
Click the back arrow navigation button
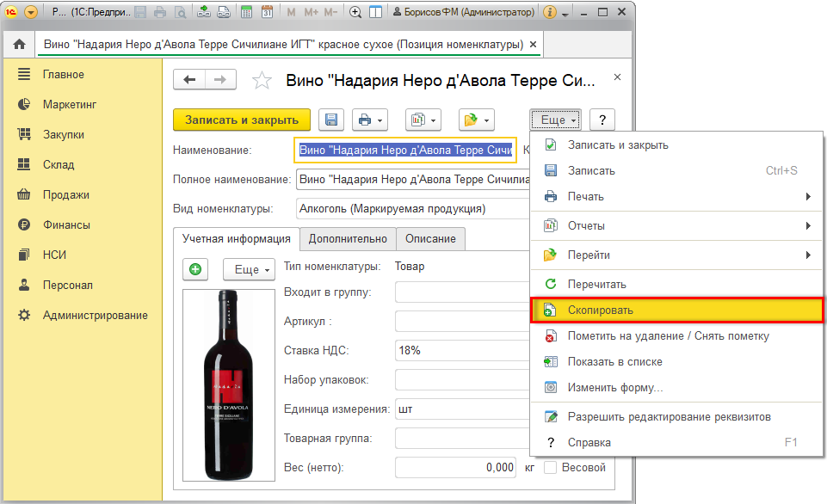pyautogui.click(x=189, y=80)
